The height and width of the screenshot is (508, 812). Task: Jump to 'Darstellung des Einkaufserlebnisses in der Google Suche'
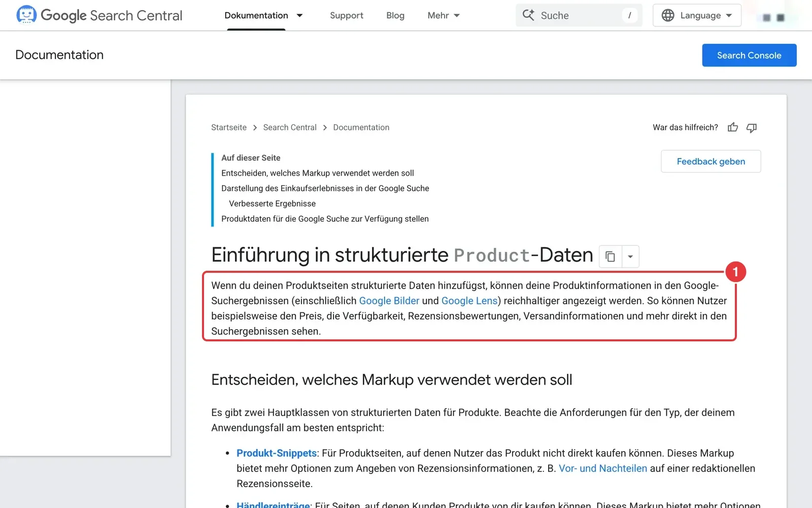(x=325, y=188)
